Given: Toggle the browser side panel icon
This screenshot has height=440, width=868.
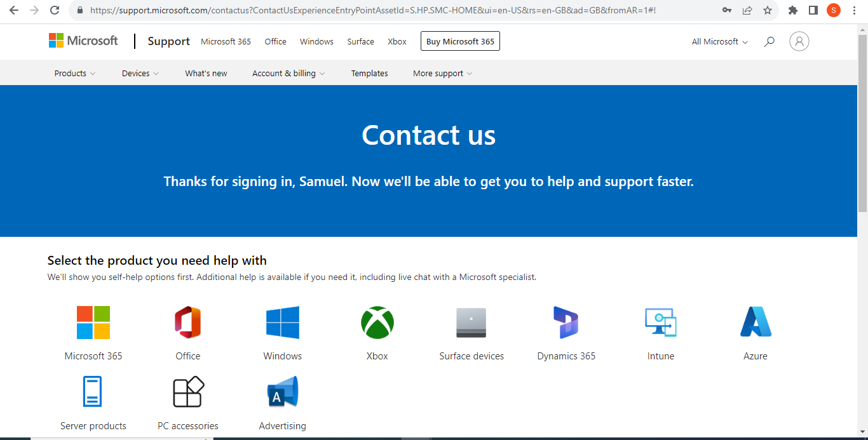Looking at the screenshot, I should click(813, 10).
